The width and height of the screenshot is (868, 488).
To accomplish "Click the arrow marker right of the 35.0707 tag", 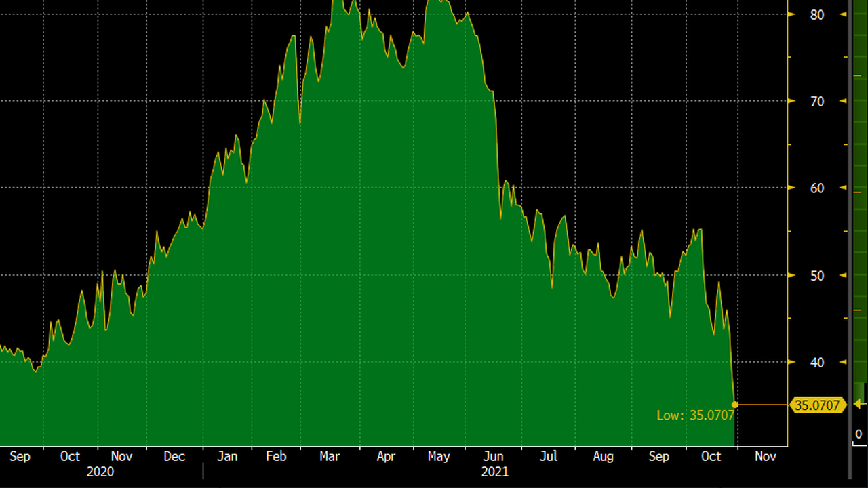I will pos(859,405).
